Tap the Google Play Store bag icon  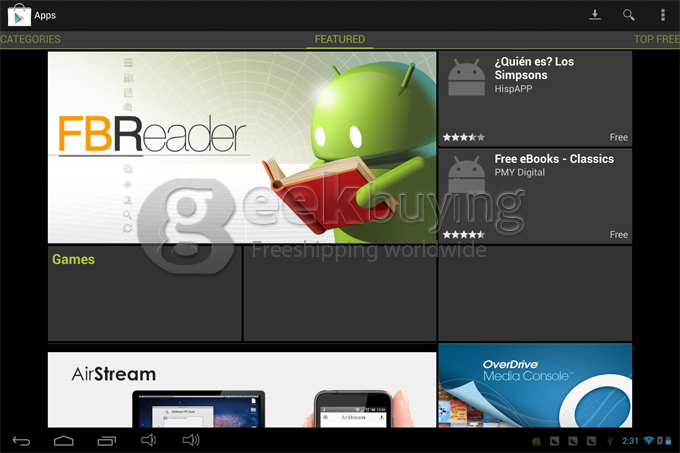(x=19, y=15)
